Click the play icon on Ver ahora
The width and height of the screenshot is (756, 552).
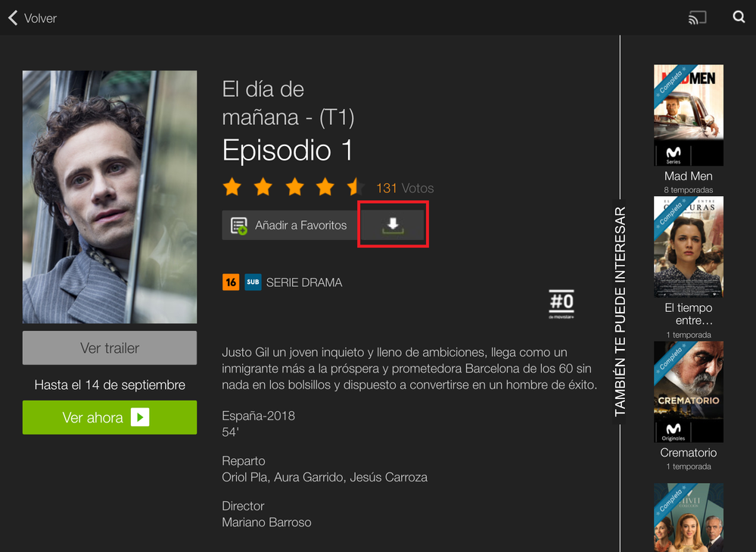[x=139, y=417]
